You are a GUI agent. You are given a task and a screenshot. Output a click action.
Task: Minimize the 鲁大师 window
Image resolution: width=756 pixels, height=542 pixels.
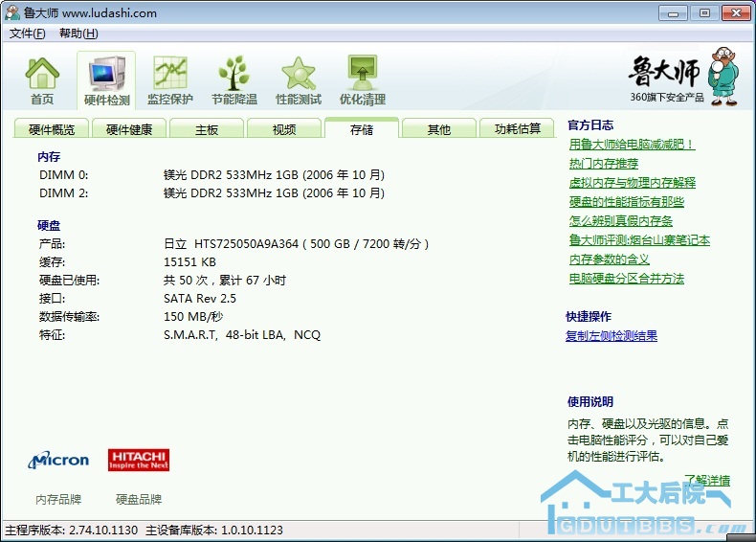(673, 13)
